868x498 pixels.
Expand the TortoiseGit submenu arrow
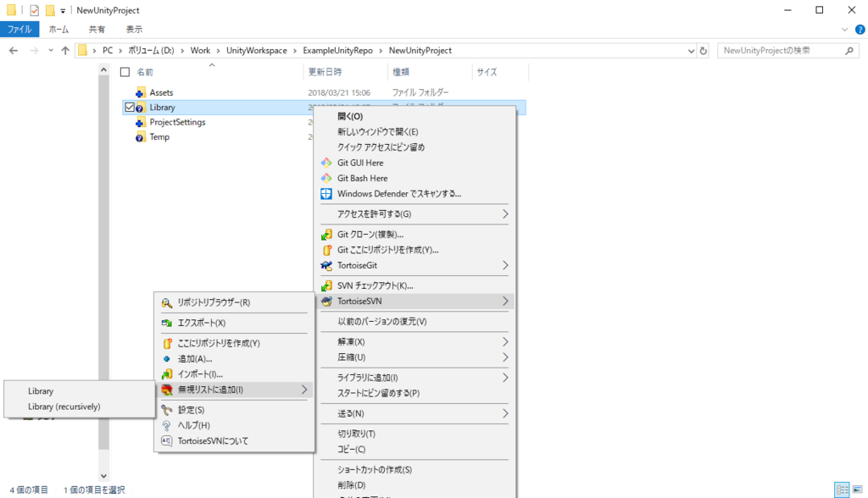tap(505, 266)
